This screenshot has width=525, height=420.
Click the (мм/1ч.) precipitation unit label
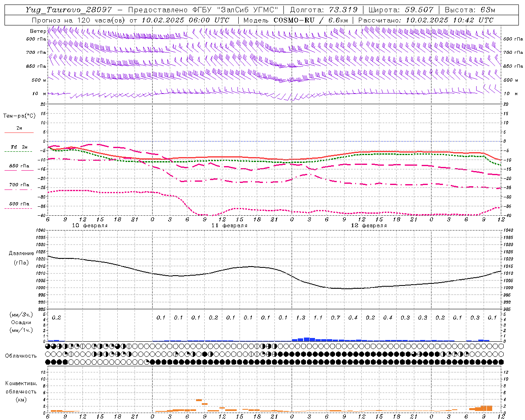pos(21,330)
